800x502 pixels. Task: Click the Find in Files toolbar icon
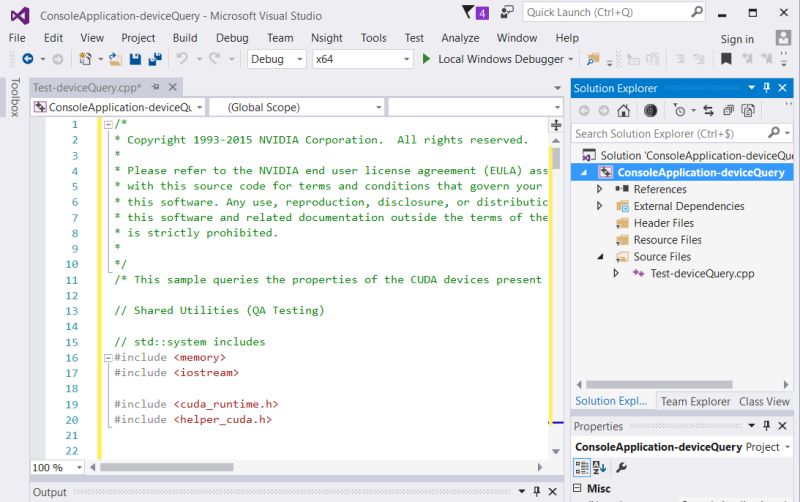[592, 59]
